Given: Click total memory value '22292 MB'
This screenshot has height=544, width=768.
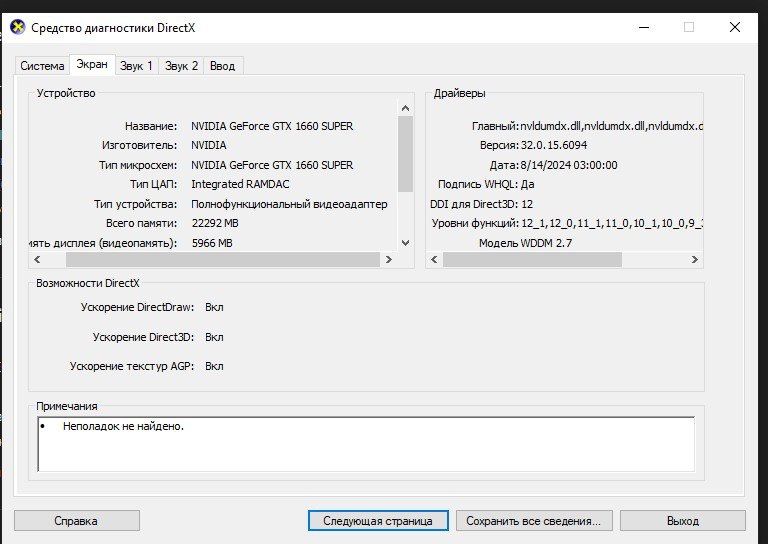Looking at the screenshot, I should (x=215, y=223).
